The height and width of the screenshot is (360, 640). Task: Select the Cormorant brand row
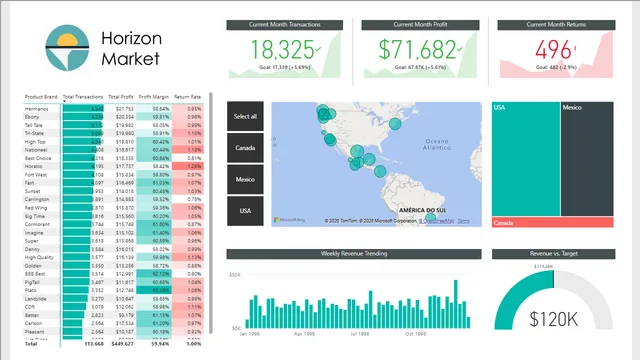pyautogui.click(x=113, y=224)
